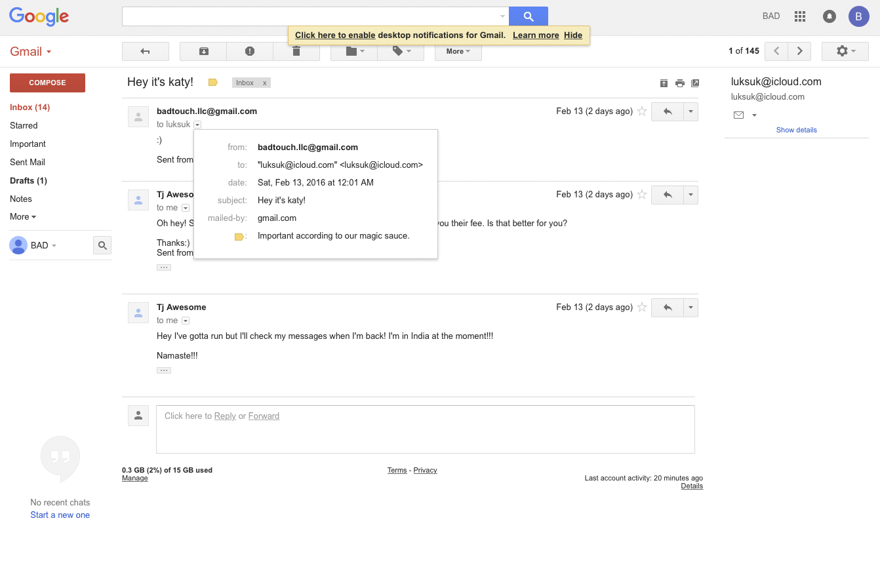Reply to middle Tj Awesome message
Image resolution: width=880 pixels, height=588 pixels.
668,195
